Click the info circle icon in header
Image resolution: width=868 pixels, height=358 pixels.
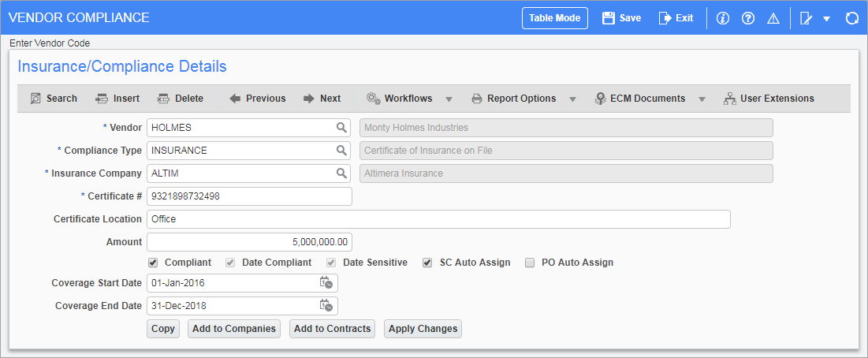[722, 18]
